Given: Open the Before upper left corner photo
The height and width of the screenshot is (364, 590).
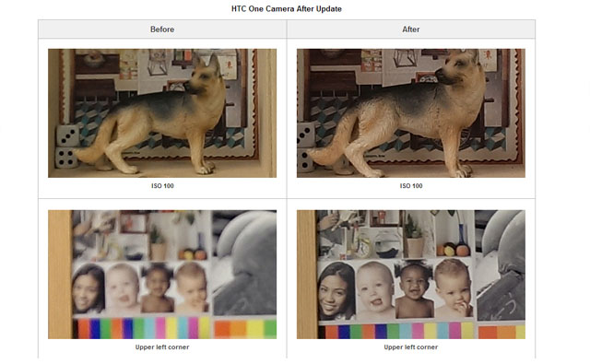Looking at the screenshot, I should pos(162,274).
